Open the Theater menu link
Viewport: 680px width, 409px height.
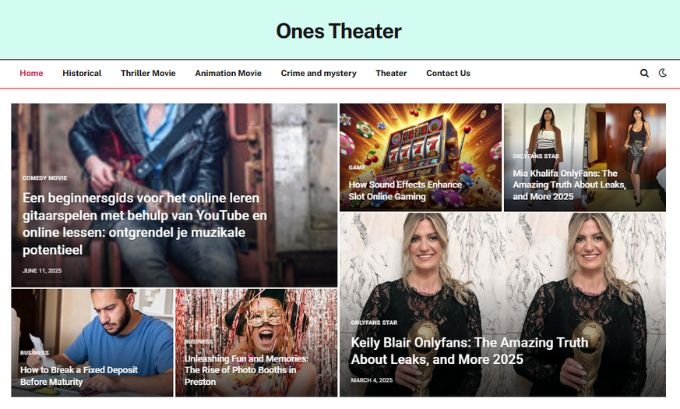(391, 73)
